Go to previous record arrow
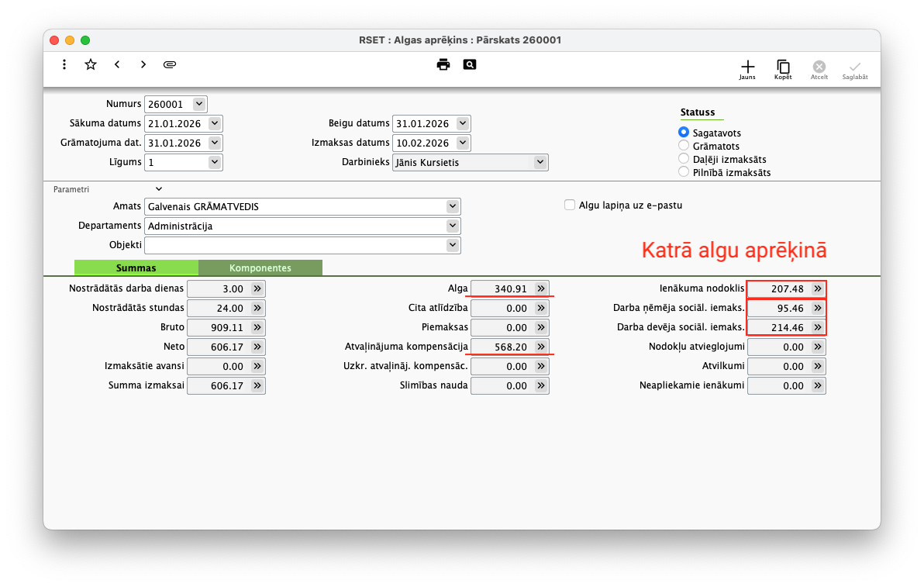Image resolution: width=924 pixels, height=587 pixels. click(117, 64)
